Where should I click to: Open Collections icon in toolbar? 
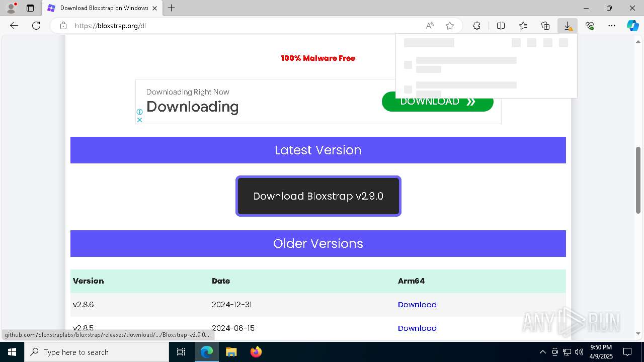(x=545, y=26)
